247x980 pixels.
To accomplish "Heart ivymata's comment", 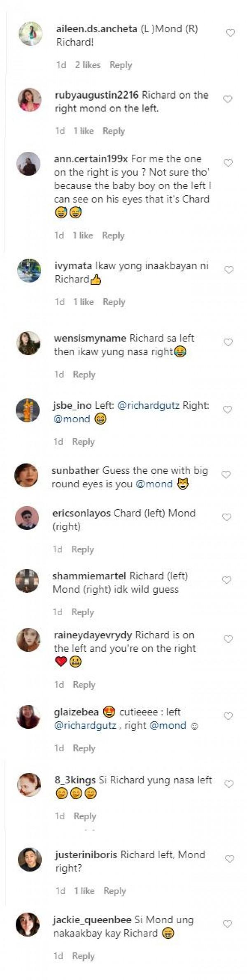I will pos(229,270).
